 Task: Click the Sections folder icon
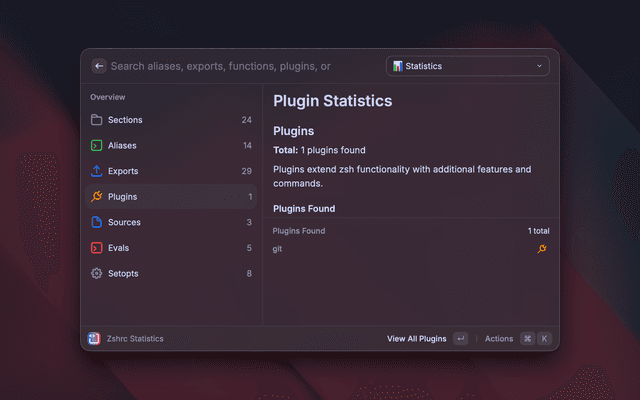click(x=97, y=120)
